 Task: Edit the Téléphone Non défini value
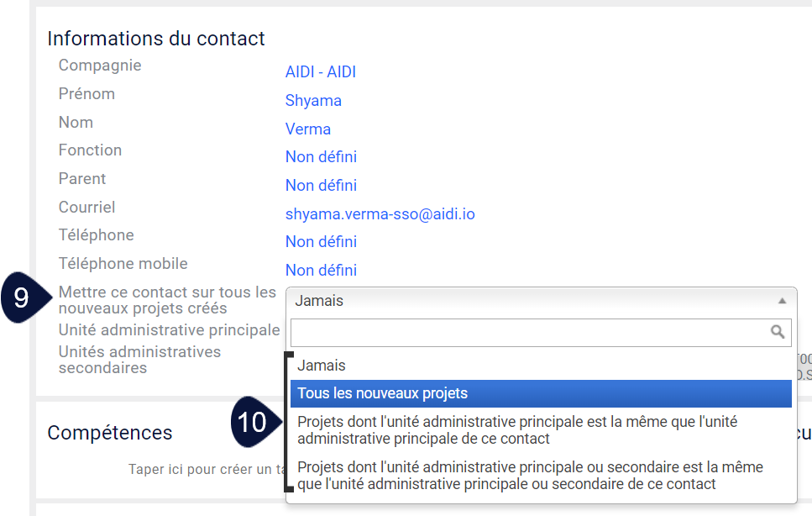[321, 242]
